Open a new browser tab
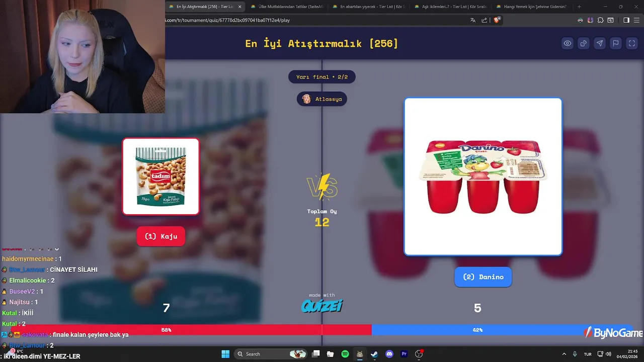Screen dimensions: 644x362 tap(579, 7)
